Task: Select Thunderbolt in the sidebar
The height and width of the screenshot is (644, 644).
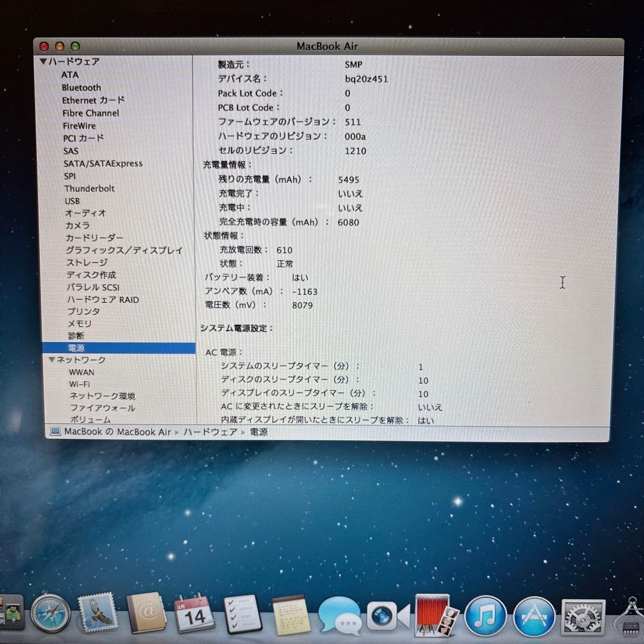Action: click(89, 188)
